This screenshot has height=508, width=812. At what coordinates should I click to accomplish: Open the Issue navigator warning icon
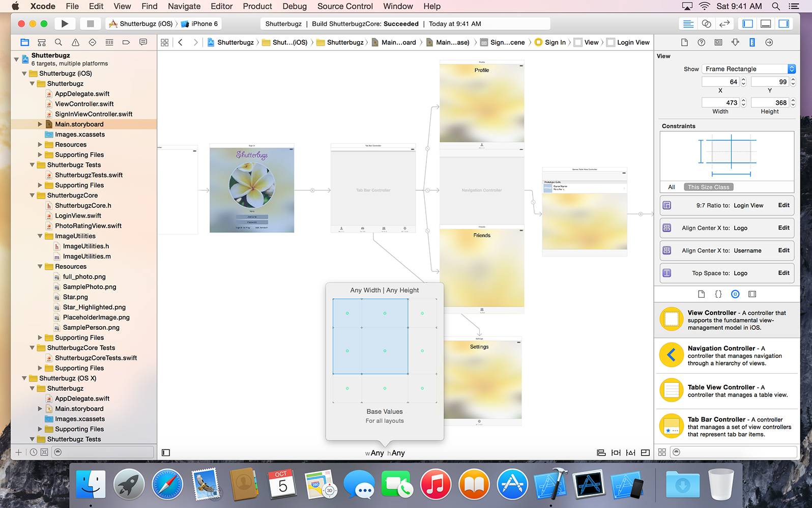[75, 42]
